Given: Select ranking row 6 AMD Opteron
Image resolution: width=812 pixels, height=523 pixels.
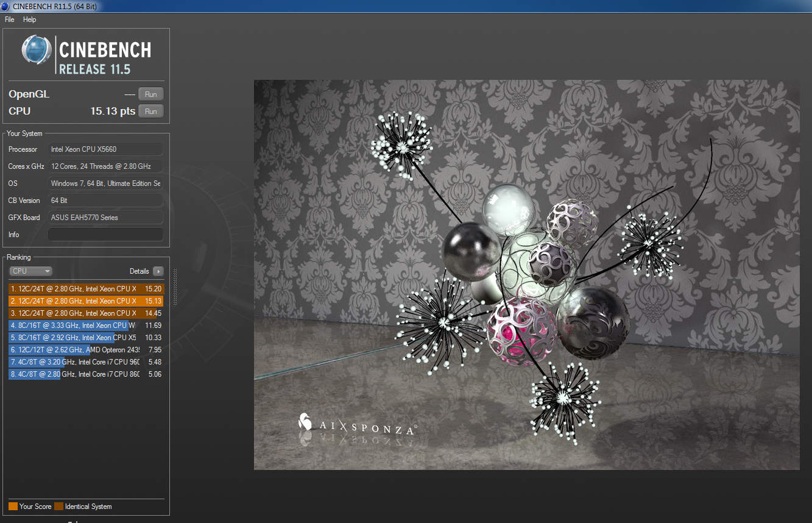Looking at the screenshot, I should coord(86,350).
